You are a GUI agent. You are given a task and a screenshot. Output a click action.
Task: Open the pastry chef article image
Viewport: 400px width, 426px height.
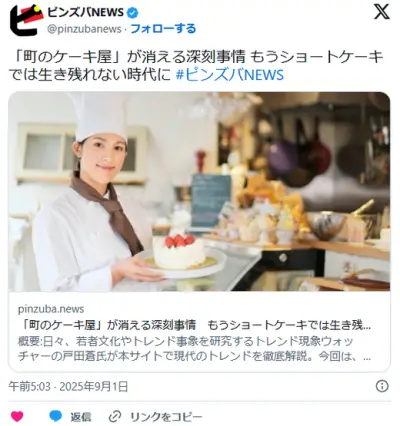tap(199, 191)
